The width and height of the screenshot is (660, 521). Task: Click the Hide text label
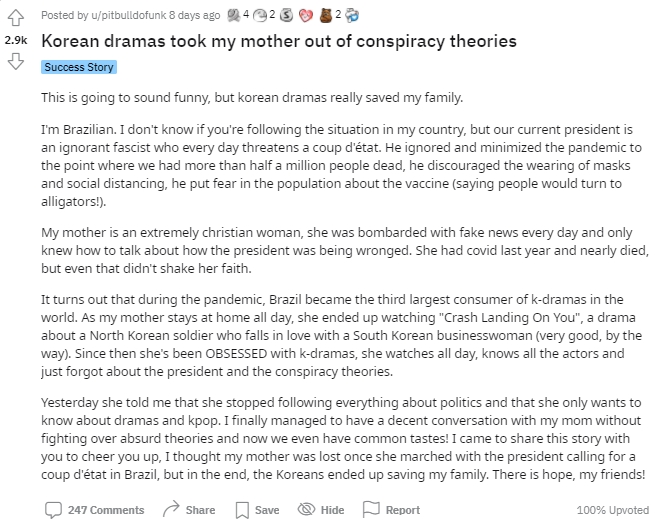coord(333,510)
